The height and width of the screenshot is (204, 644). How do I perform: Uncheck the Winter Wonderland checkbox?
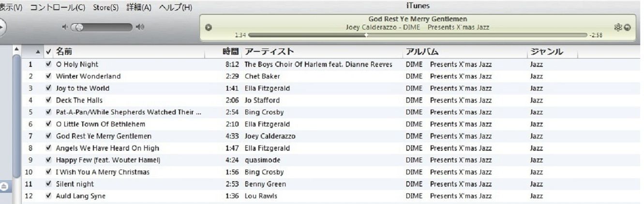(48, 76)
